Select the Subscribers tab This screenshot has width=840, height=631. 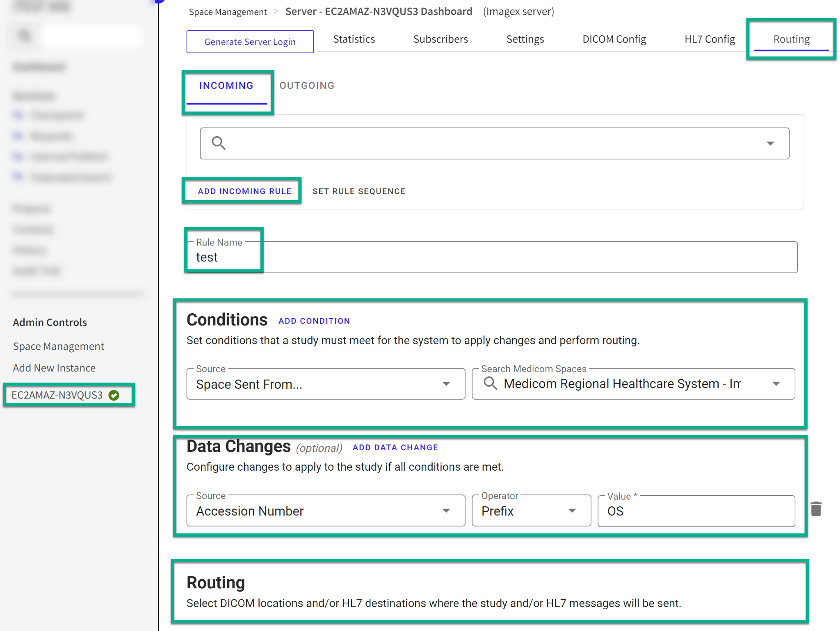click(441, 39)
